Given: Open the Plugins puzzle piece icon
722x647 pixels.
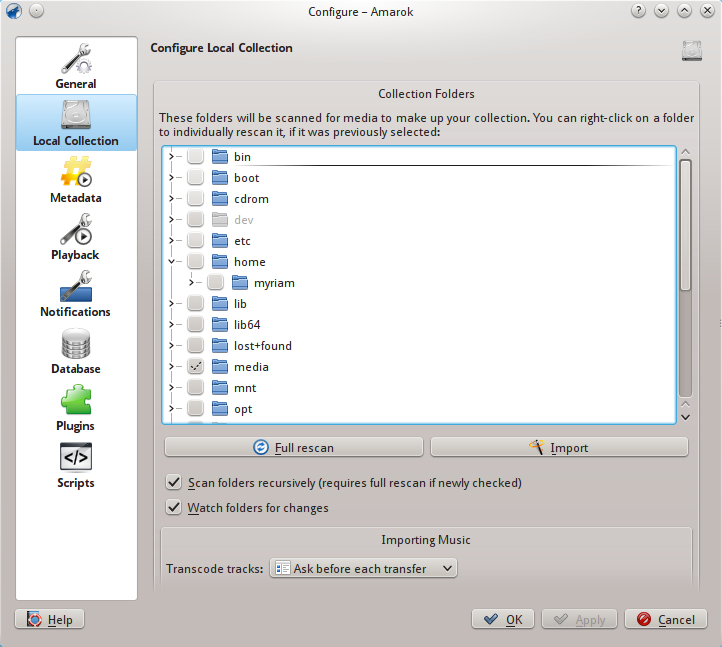Looking at the screenshot, I should (76, 401).
